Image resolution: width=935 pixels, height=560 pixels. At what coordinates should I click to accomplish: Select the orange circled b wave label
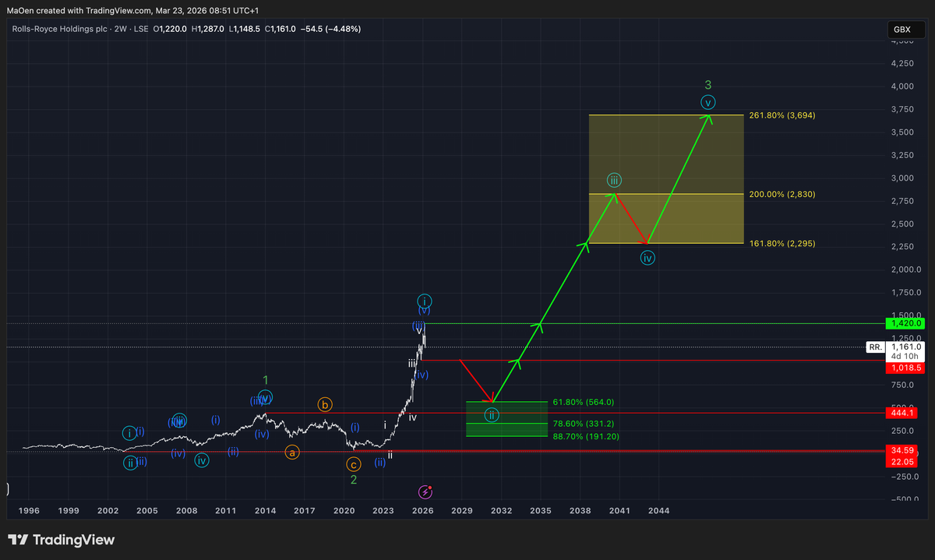click(325, 404)
